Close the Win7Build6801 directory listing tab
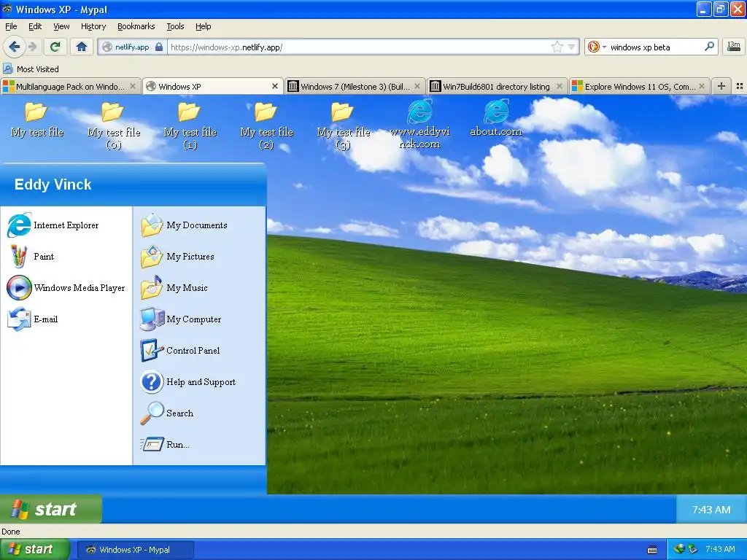This screenshot has height=560, width=747. (560, 86)
